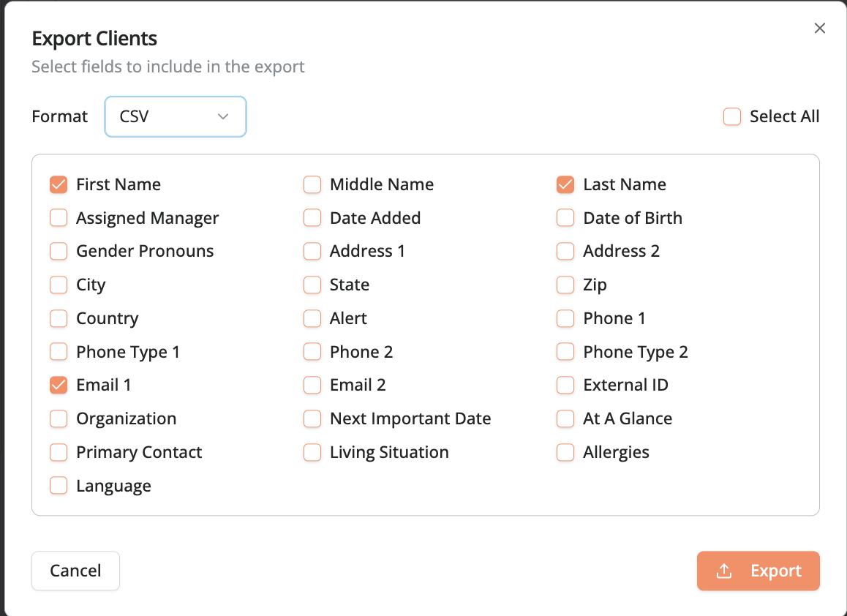Viewport: 847px width, 616px height.
Task: Uncheck the Last Name field
Action: coord(565,184)
